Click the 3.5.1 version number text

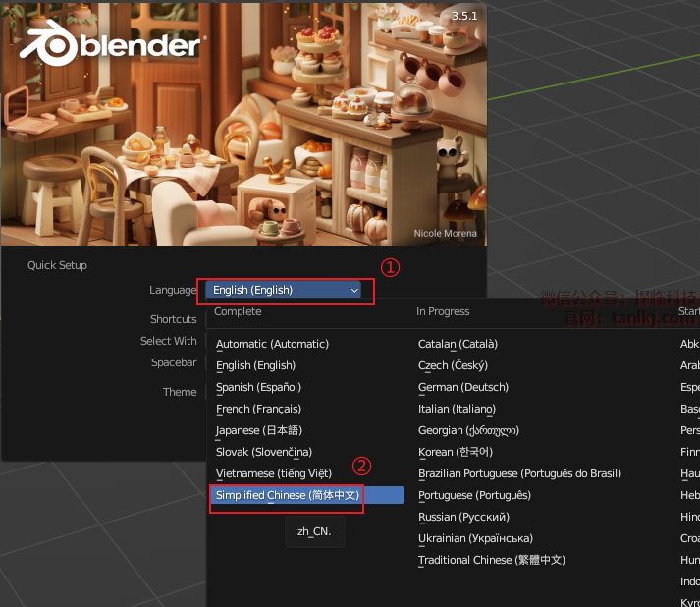[x=464, y=16]
